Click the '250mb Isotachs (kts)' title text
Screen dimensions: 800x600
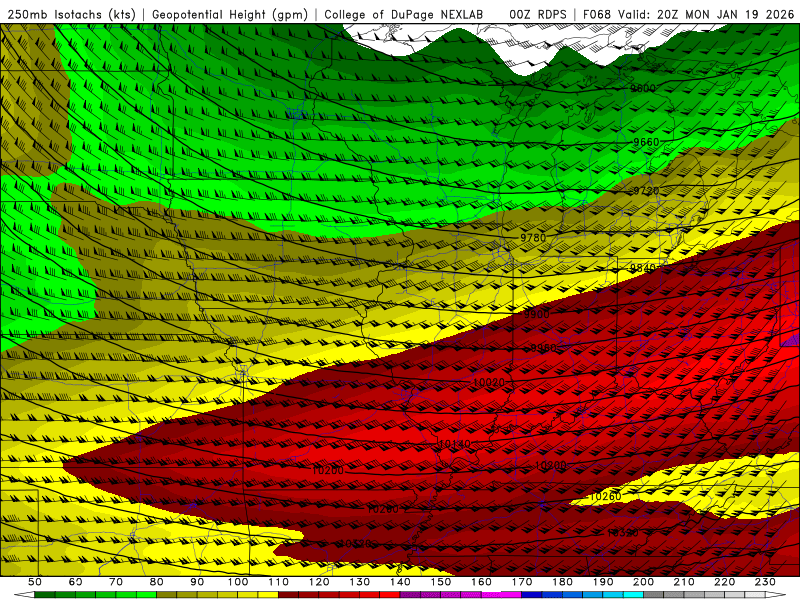[71, 14]
